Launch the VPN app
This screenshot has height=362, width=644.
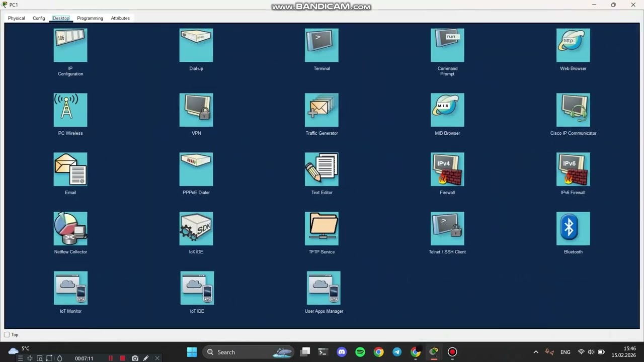tap(196, 110)
